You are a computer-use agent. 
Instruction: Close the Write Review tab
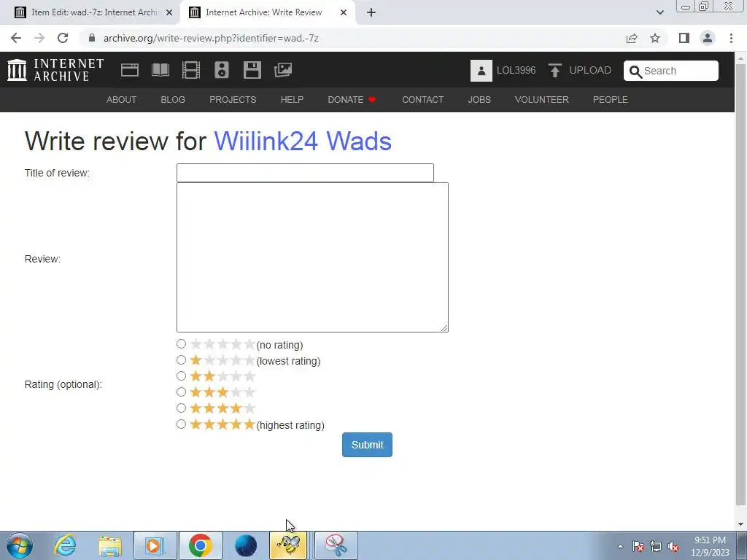point(344,12)
